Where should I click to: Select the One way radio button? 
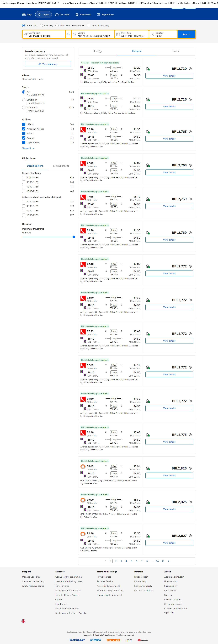pyautogui.click(x=41, y=26)
